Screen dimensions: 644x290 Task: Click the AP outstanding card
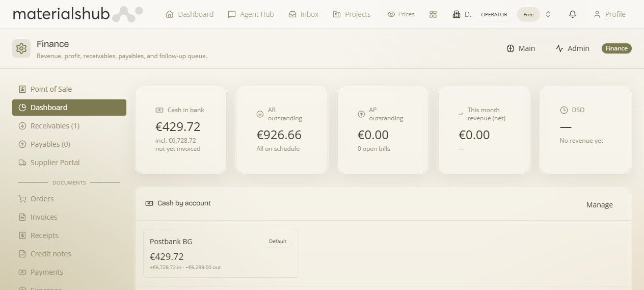[x=383, y=129]
